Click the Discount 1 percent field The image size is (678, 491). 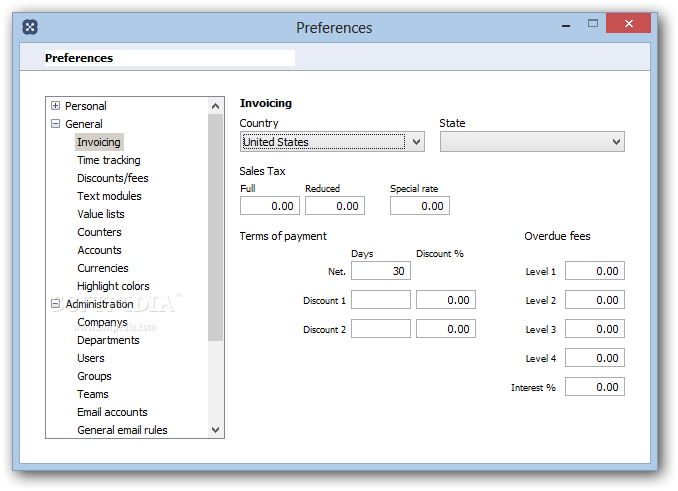pos(446,300)
